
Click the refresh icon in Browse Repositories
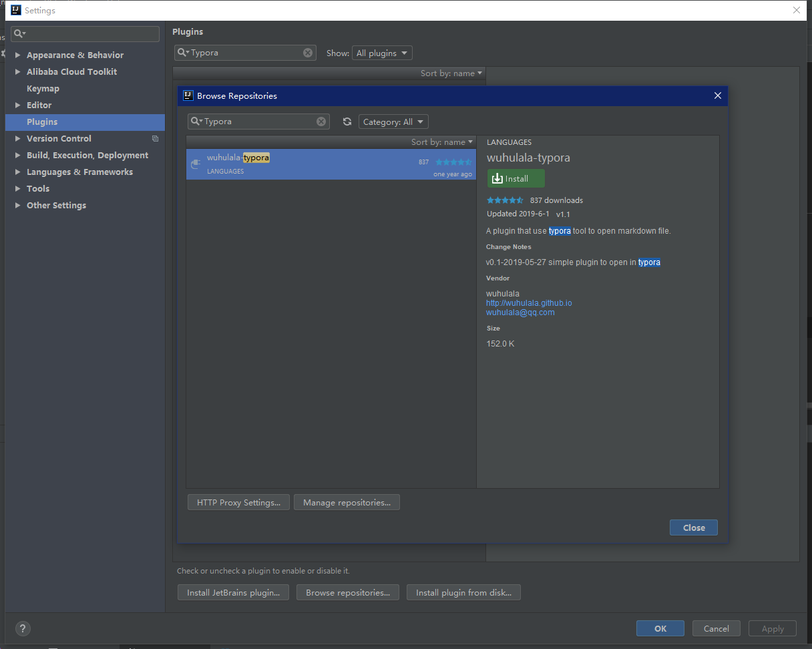coord(347,122)
